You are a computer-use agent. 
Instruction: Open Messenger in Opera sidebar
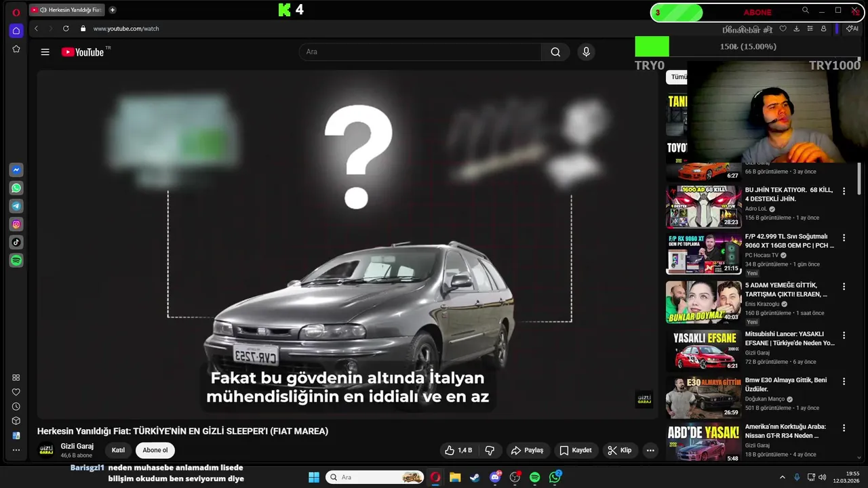pyautogui.click(x=16, y=169)
